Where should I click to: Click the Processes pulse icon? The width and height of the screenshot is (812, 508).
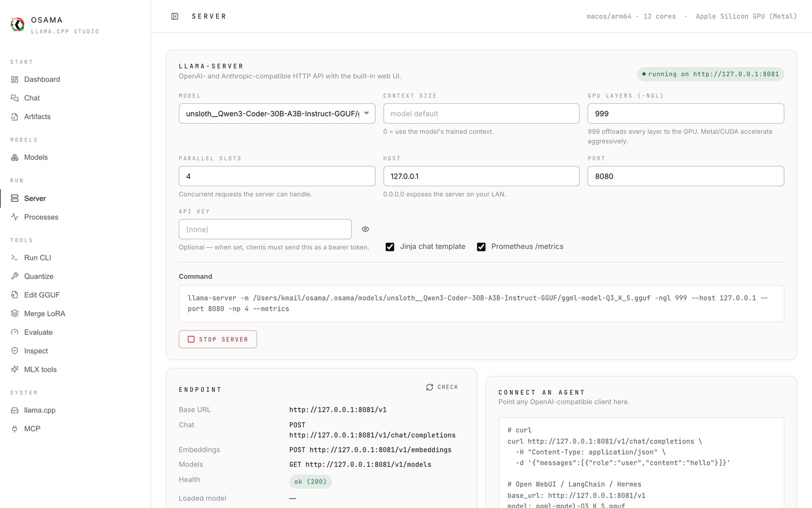coord(14,217)
